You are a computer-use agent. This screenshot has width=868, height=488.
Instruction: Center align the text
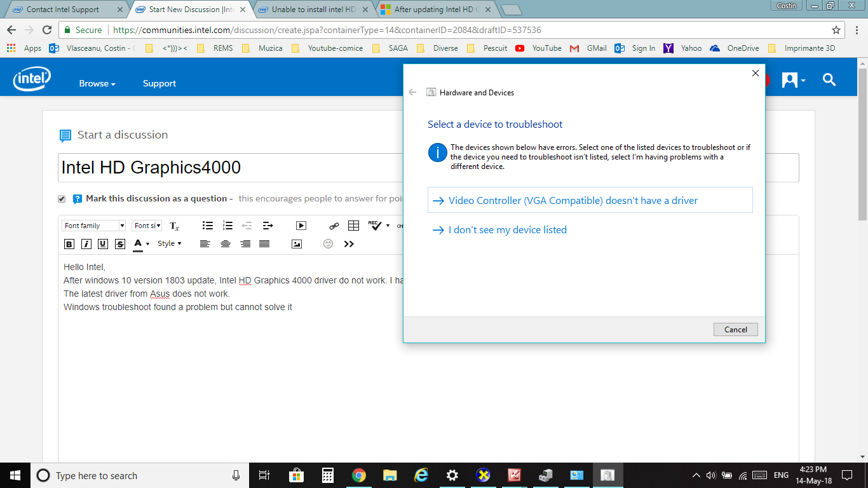click(x=225, y=244)
